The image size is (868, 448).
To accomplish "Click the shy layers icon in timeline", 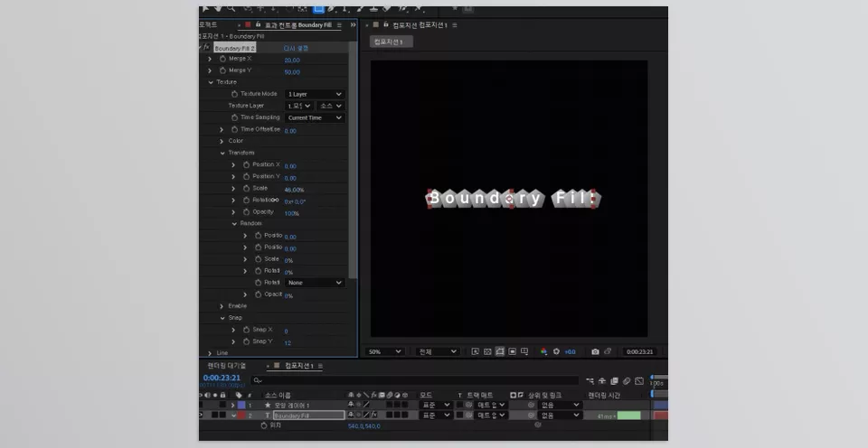I will (x=602, y=381).
